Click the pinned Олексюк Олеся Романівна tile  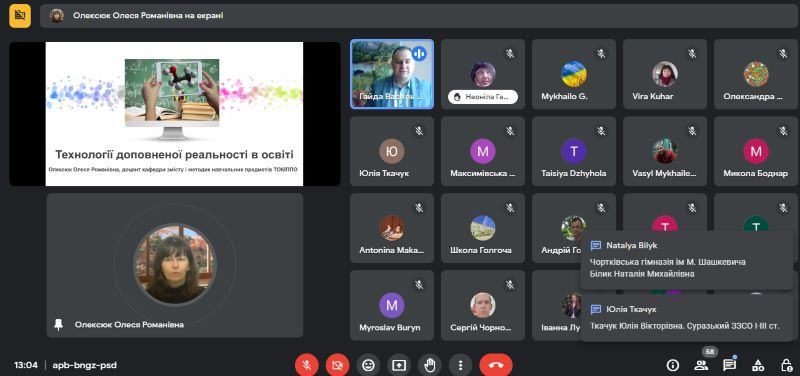coord(174,265)
